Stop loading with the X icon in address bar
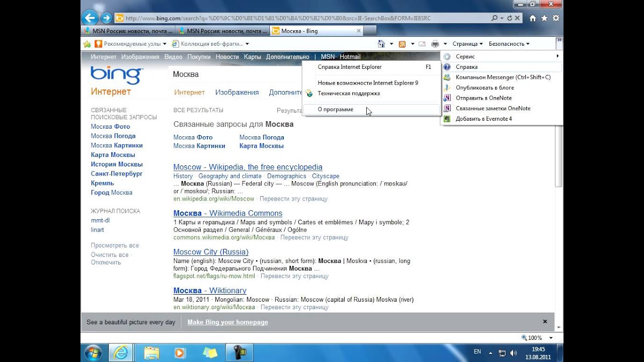The width and height of the screenshot is (644, 362). [x=518, y=18]
